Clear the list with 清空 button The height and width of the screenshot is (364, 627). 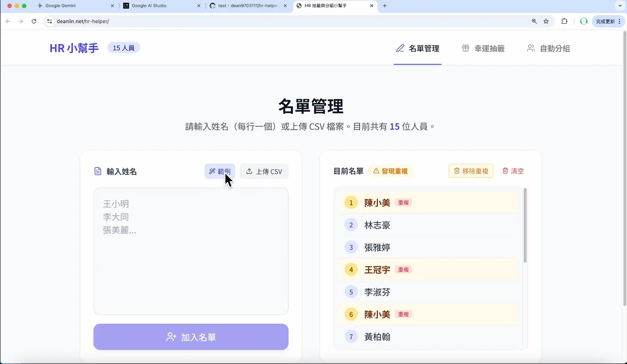[513, 171]
